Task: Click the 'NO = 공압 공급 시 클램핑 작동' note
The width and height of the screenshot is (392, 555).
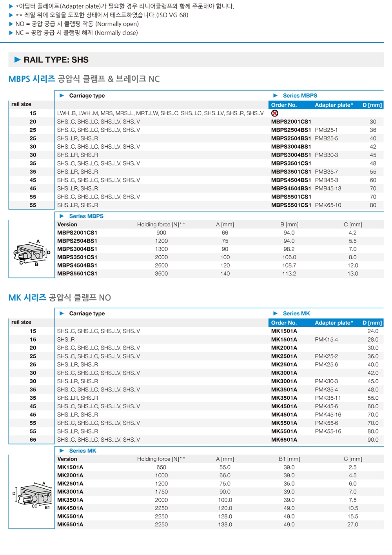Action: [x=77, y=24]
